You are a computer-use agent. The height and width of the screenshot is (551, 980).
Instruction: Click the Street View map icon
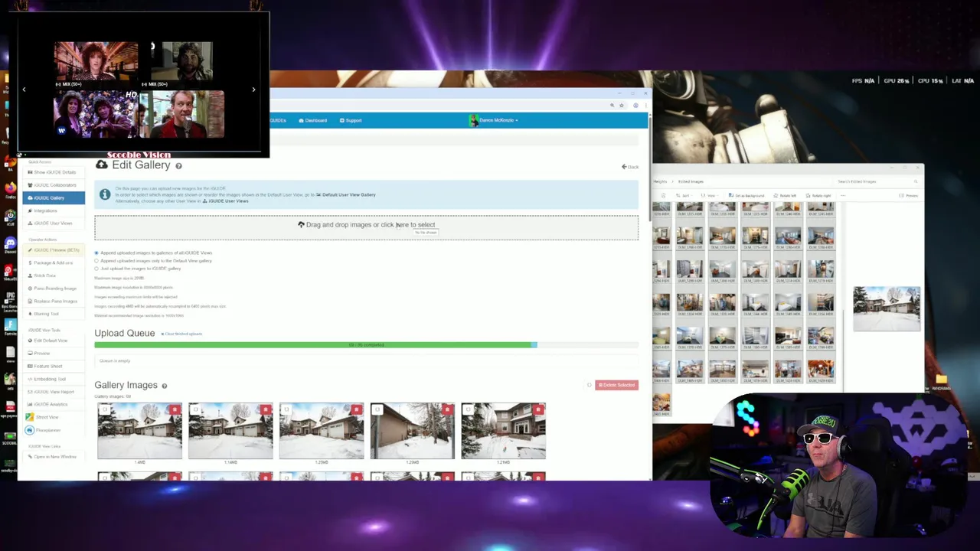30,417
